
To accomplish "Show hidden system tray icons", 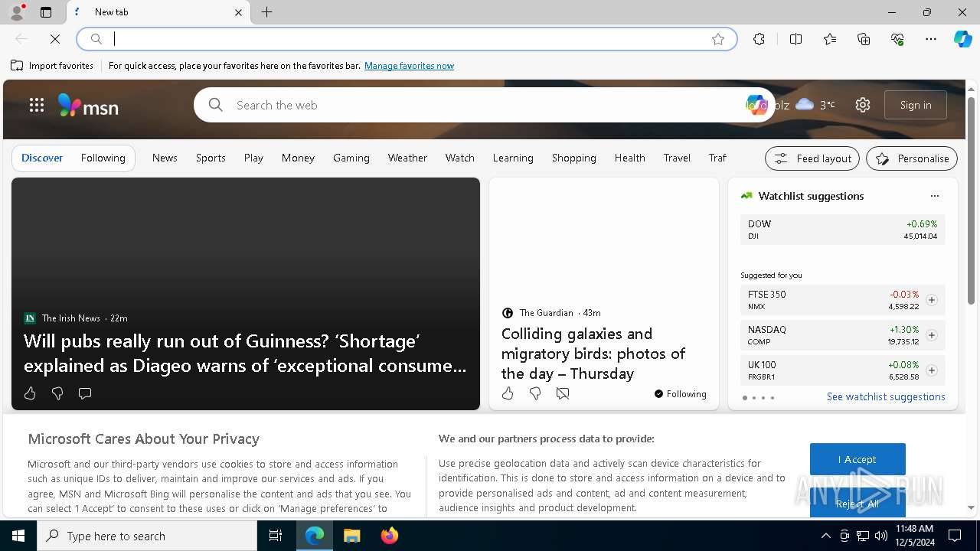I will coord(825,536).
